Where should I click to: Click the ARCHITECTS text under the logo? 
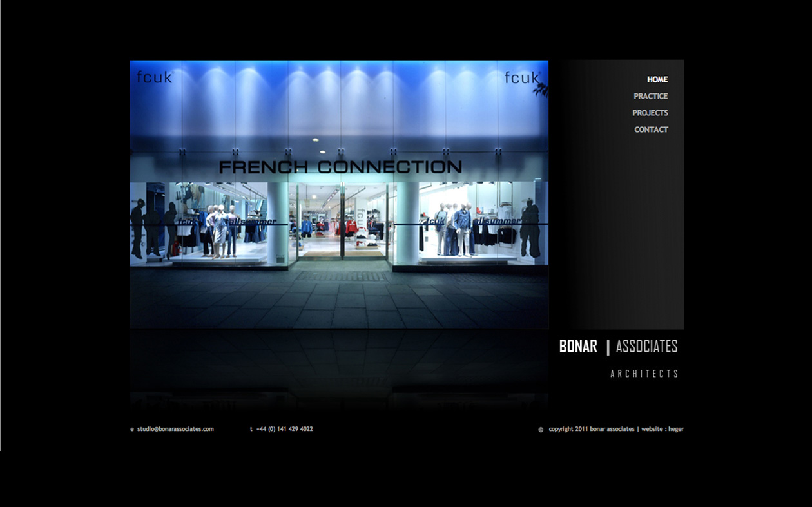(643, 372)
